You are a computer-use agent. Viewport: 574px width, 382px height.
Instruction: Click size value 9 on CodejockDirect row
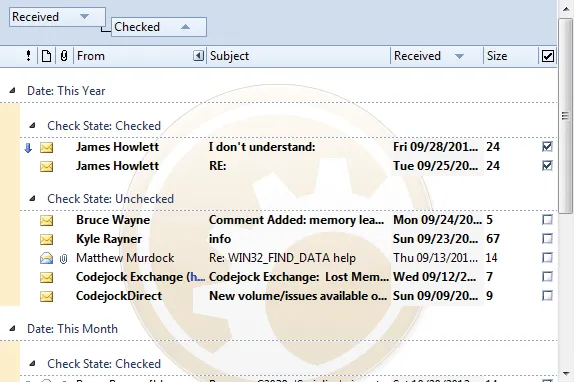click(x=489, y=296)
